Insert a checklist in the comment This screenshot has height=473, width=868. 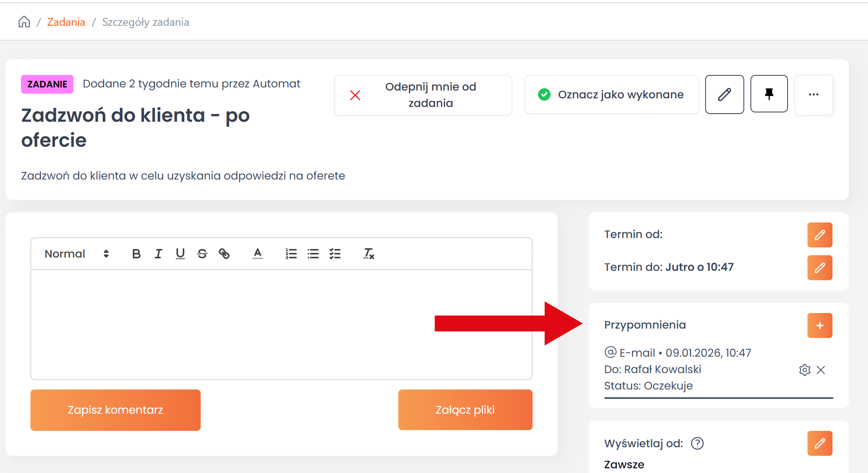(x=335, y=254)
